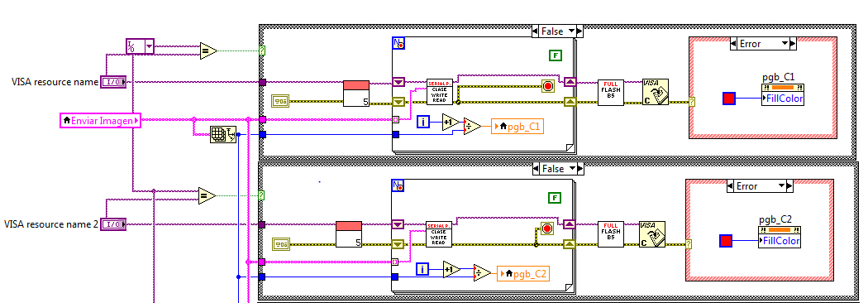Viewport: 868px width, 303px height.
Task: Select the lower increment +1 node
Action: click(x=451, y=269)
